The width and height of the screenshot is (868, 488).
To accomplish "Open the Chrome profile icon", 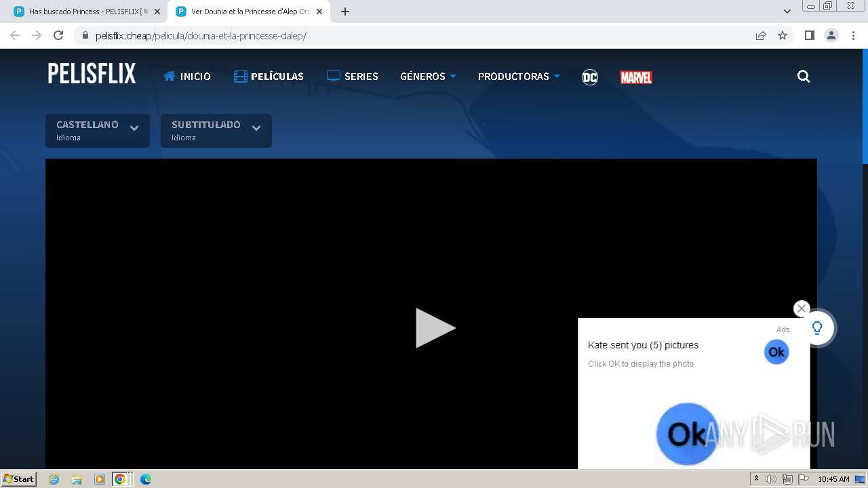I will point(831,35).
